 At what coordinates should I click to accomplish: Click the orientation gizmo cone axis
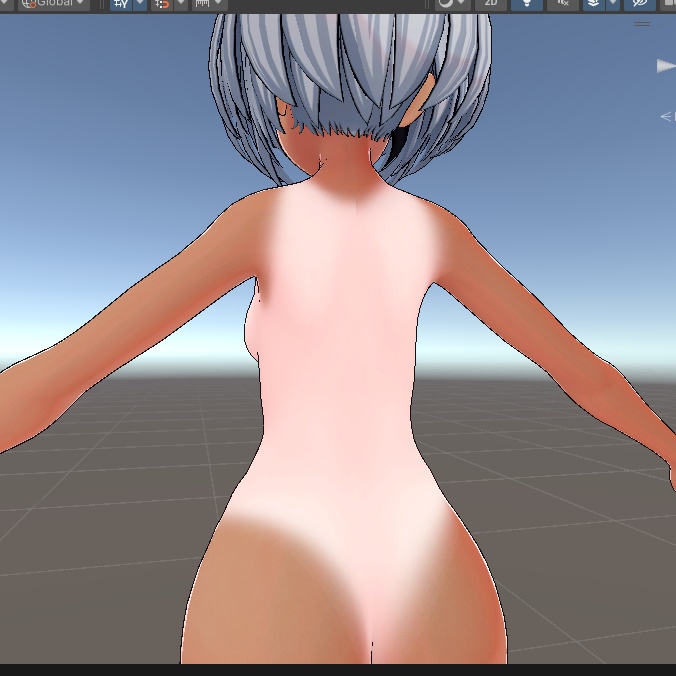tap(666, 66)
